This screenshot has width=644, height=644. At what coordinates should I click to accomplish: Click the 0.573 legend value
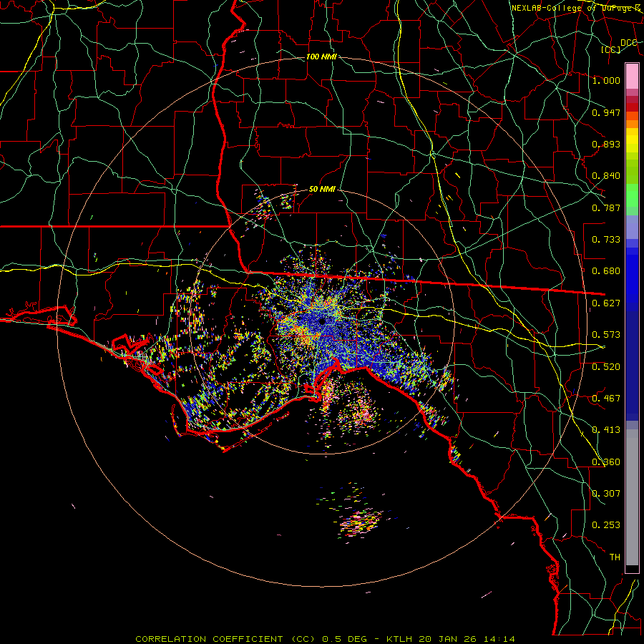coord(606,335)
